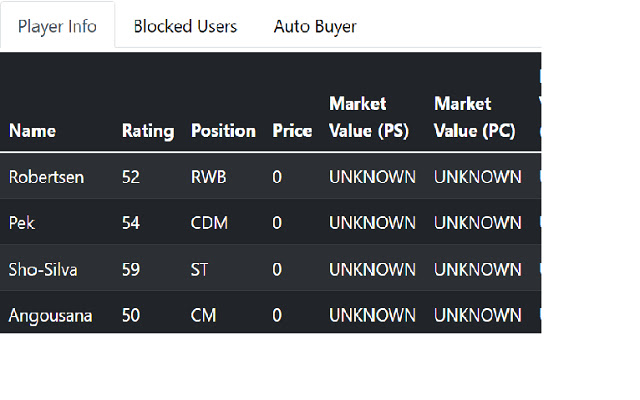
Task: Click Sho-Silva's PC market value cell
Action: (x=477, y=269)
